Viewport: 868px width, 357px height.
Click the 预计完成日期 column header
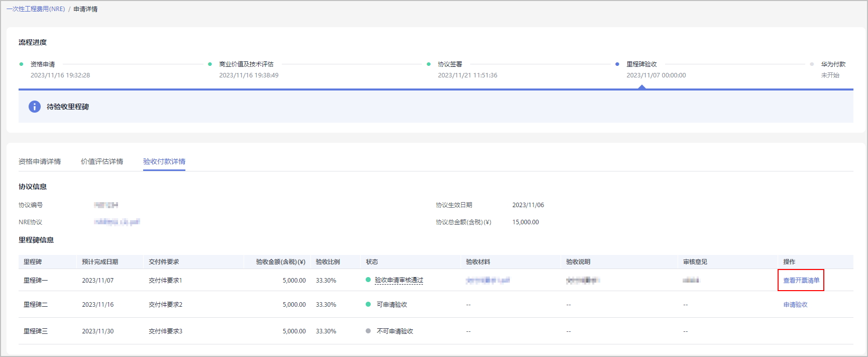click(100, 262)
